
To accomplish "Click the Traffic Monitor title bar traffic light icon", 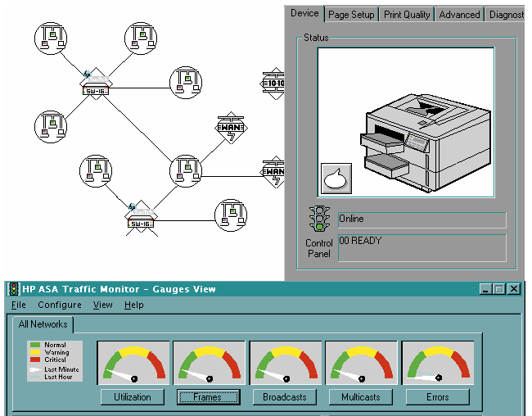I will click(x=14, y=289).
